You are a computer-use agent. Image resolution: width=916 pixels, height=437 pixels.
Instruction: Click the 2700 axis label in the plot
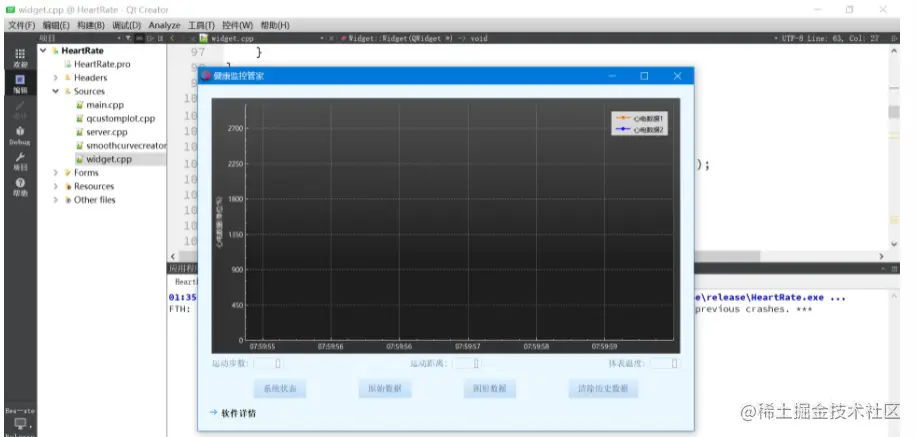pos(235,129)
